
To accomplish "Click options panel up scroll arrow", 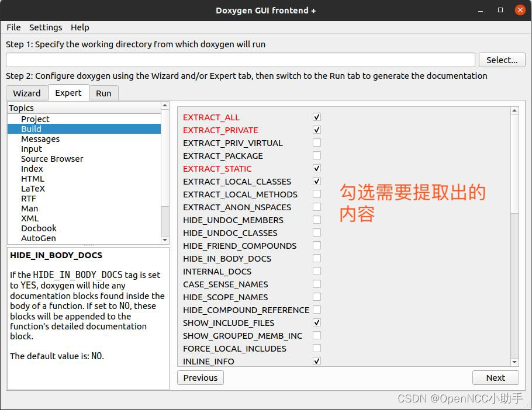I will tap(514, 110).
